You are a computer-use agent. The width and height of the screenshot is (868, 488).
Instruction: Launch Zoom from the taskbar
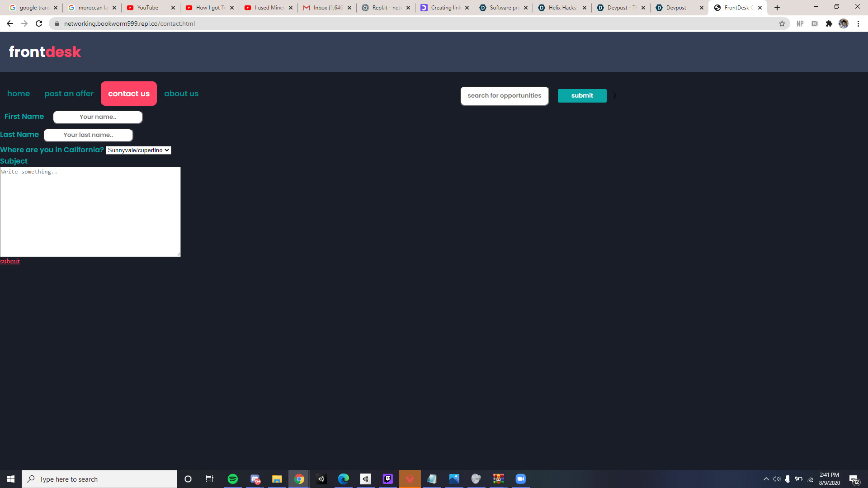pos(520,479)
